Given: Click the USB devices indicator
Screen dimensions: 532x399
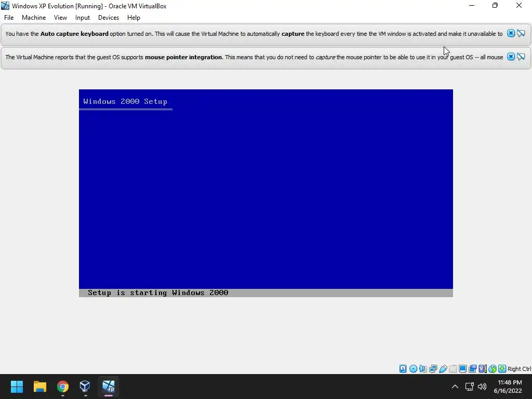Looking at the screenshot, I should pyautogui.click(x=443, y=369).
